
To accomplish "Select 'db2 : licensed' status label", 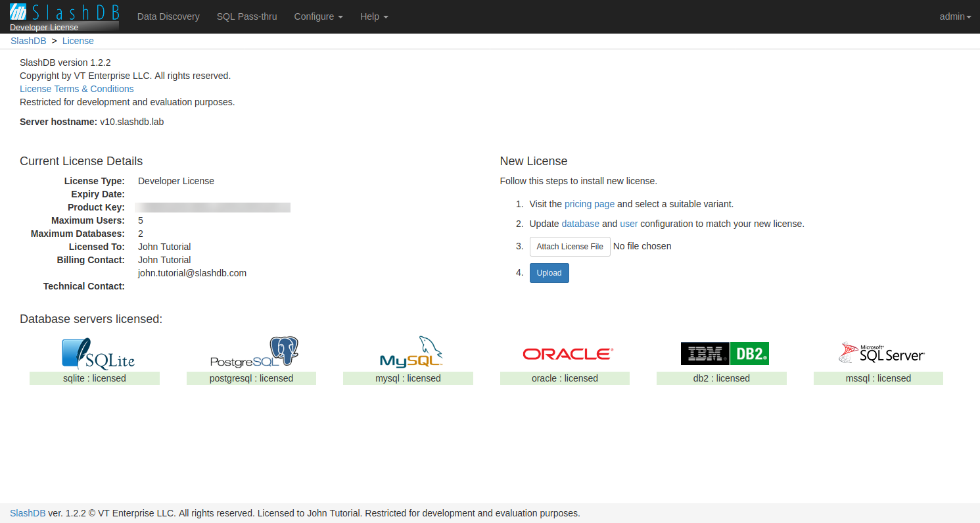I will tap(722, 378).
